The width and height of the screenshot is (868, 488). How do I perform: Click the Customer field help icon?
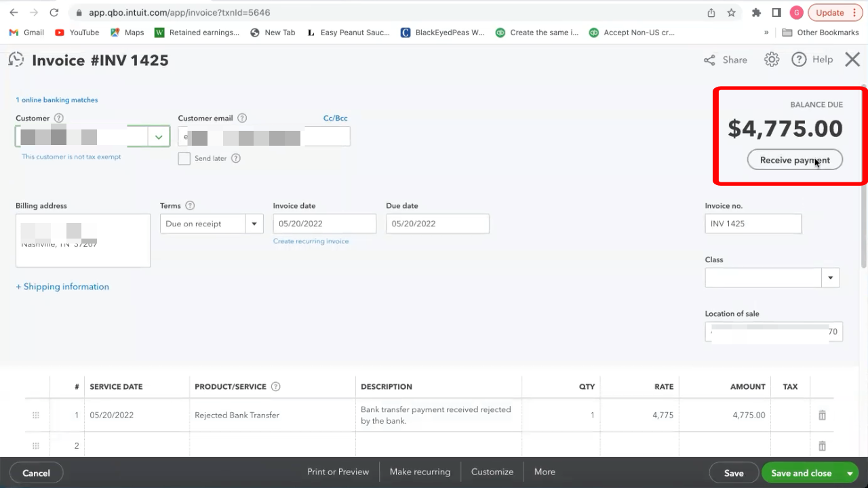pos(58,118)
